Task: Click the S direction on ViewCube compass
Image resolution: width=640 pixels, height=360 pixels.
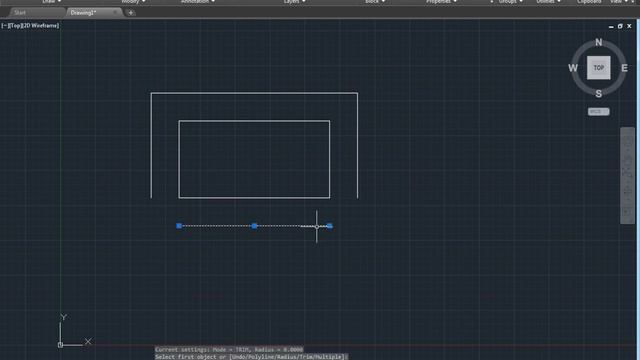Action: (x=598, y=94)
